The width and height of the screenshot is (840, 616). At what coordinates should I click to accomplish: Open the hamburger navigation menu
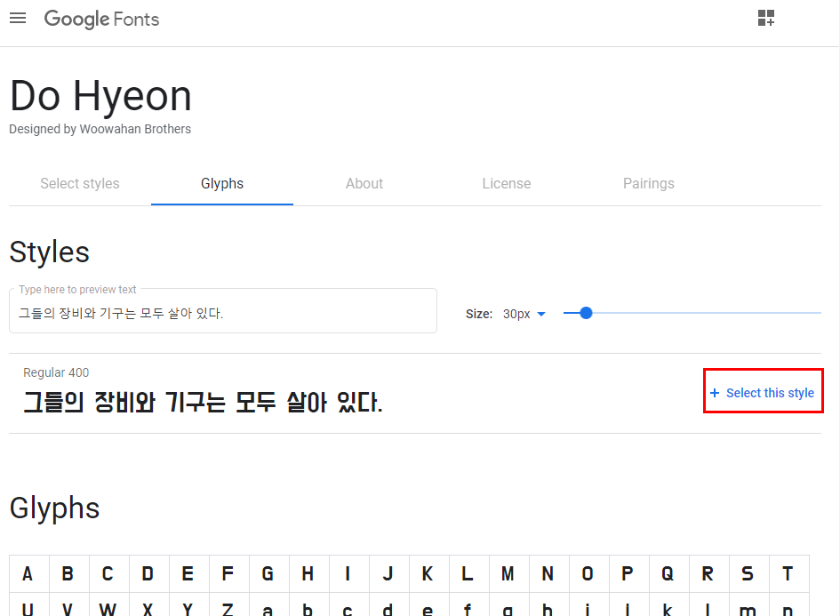click(x=18, y=18)
